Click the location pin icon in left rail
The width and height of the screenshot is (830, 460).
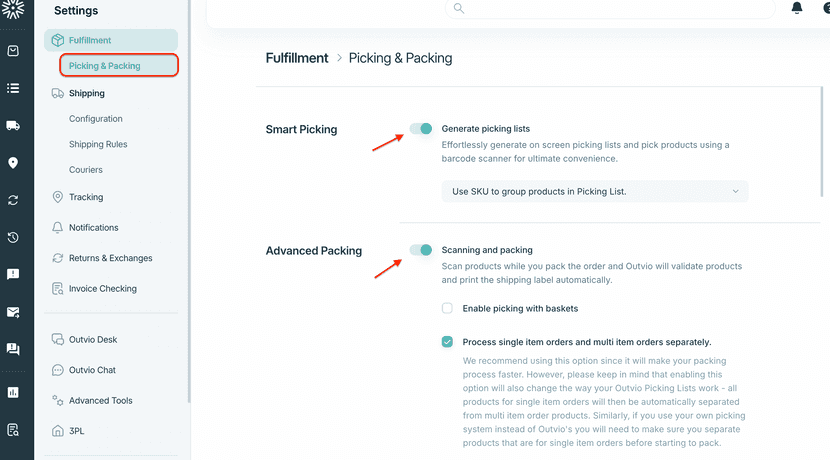tap(13, 163)
